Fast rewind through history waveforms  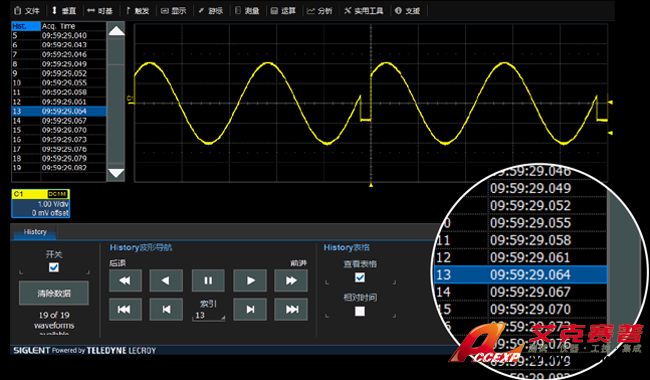(125, 281)
